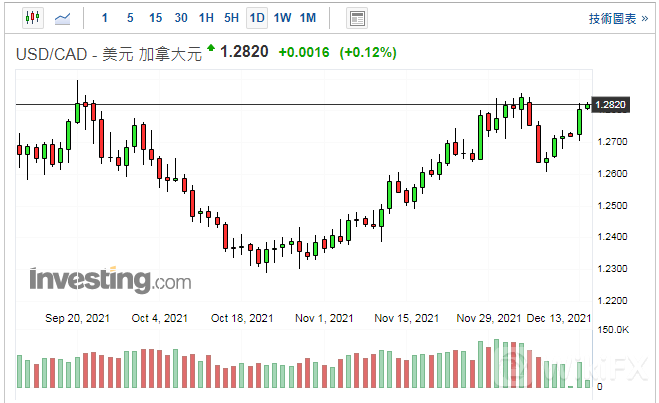Select the 5 minute timeframe
The image size is (659, 403).
130,18
